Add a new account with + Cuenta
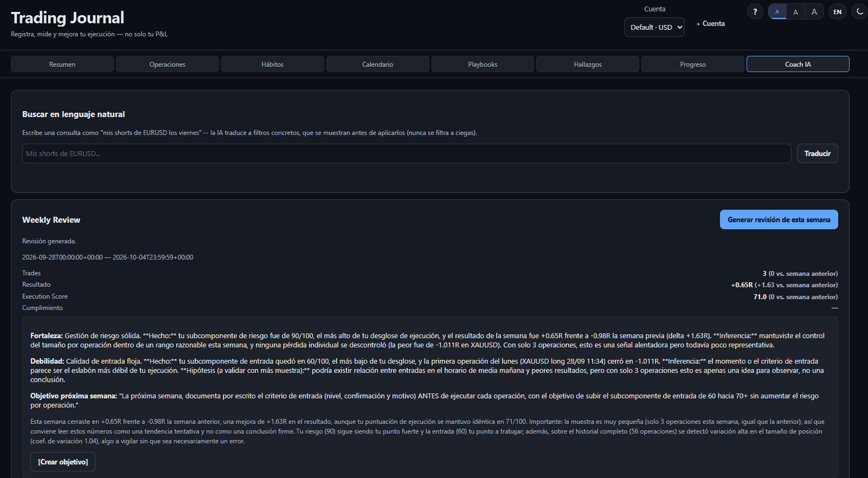This screenshot has height=478, width=868. coord(710,24)
